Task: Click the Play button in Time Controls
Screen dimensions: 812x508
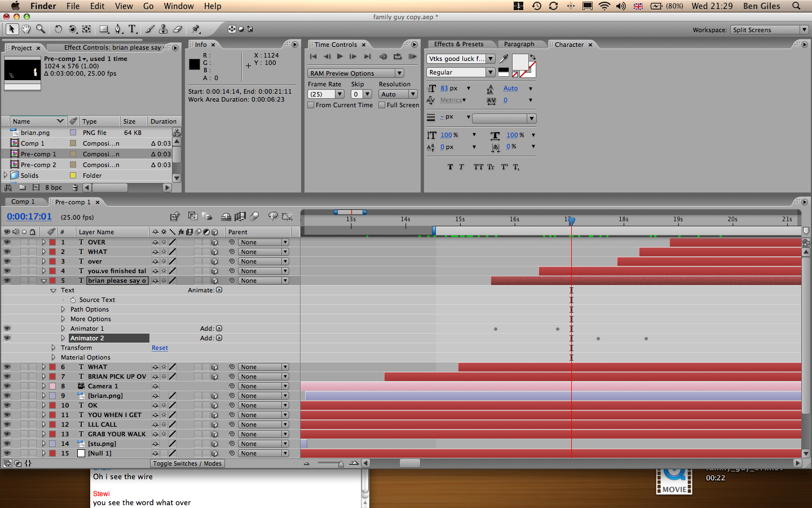Action: click(x=340, y=56)
